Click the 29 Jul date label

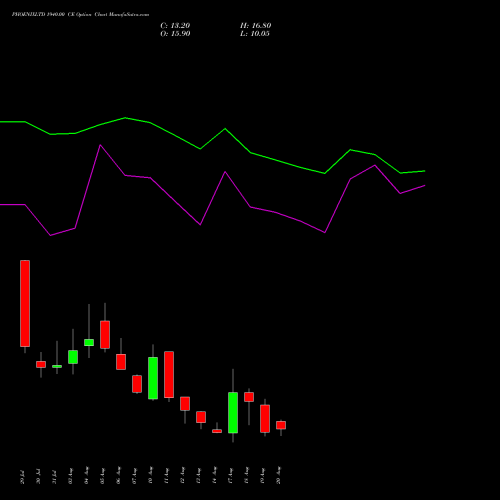pos(22,477)
